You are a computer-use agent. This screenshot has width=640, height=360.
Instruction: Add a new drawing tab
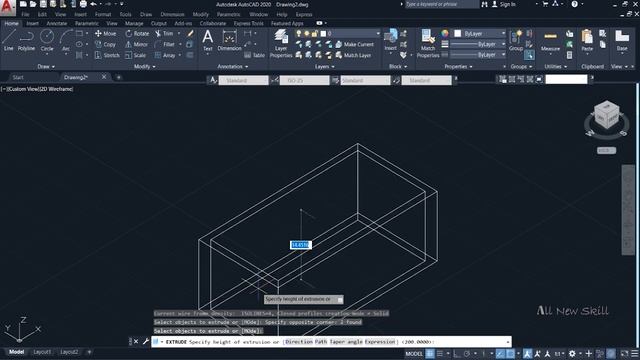(x=118, y=77)
